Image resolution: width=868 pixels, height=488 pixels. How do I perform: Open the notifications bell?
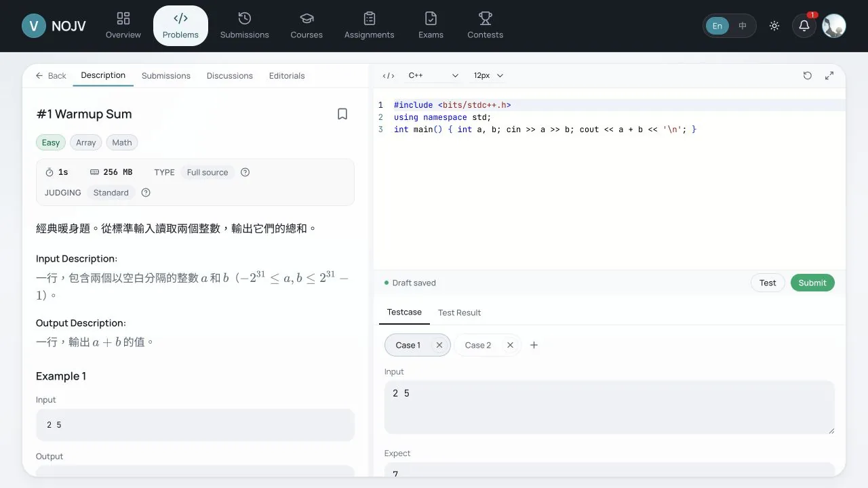tap(804, 26)
